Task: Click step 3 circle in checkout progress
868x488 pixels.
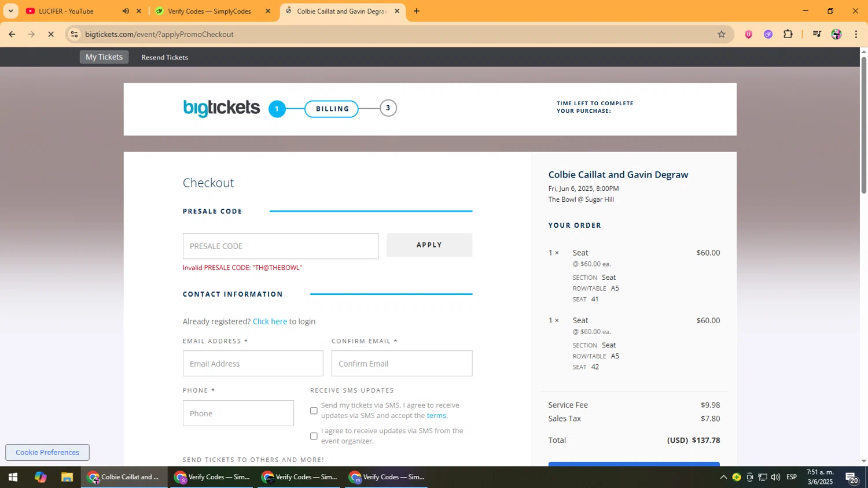Action: 388,108
